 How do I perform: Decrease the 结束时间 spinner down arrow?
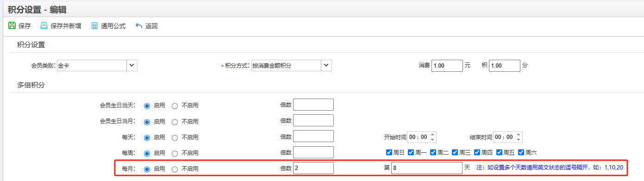pyautogui.click(x=519, y=139)
